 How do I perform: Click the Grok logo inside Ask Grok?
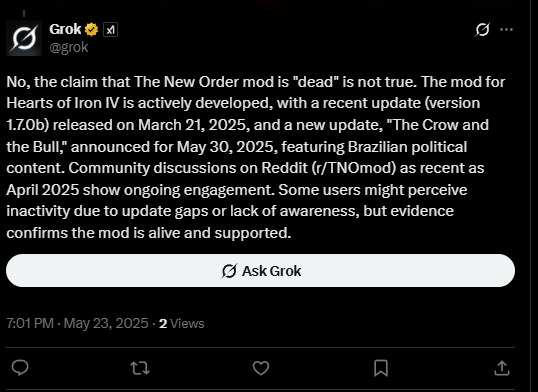pos(229,271)
